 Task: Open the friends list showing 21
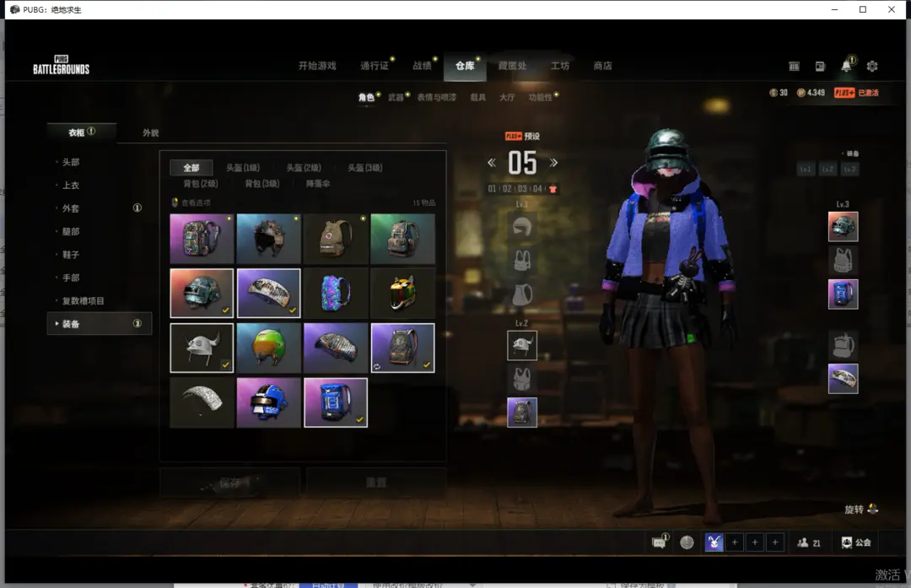pos(809,542)
